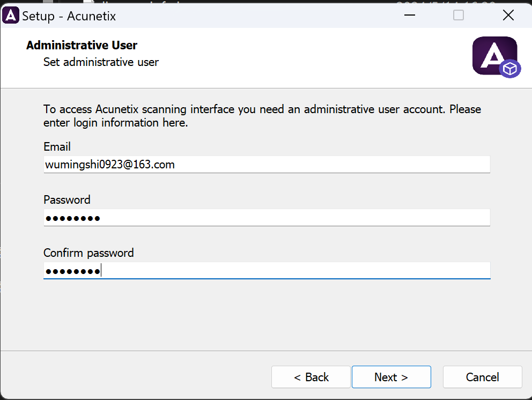Click the purple 'A' emblem on the app icon
Viewport: 532px width, 400px height.
coord(492,53)
